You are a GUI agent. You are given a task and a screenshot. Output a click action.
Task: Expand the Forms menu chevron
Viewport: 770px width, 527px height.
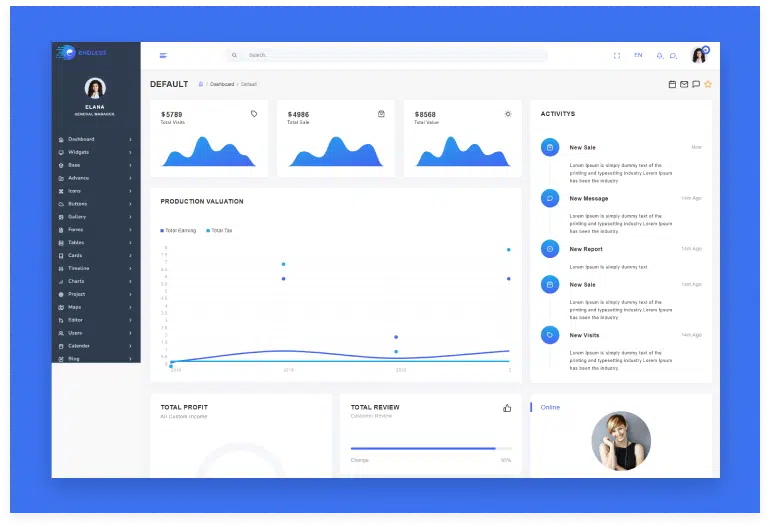pos(130,230)
